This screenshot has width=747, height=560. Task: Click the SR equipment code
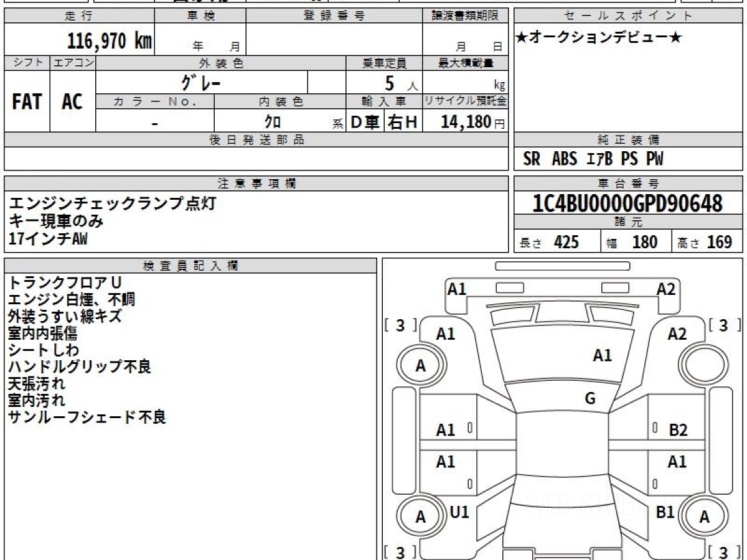532,159
